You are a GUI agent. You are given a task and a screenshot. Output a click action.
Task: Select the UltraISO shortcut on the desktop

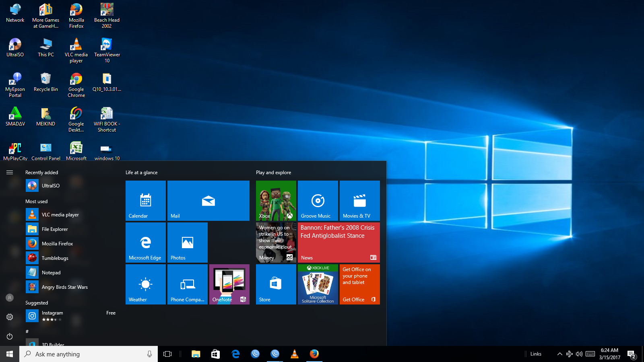pyautogui.click(x=15, y=47)
